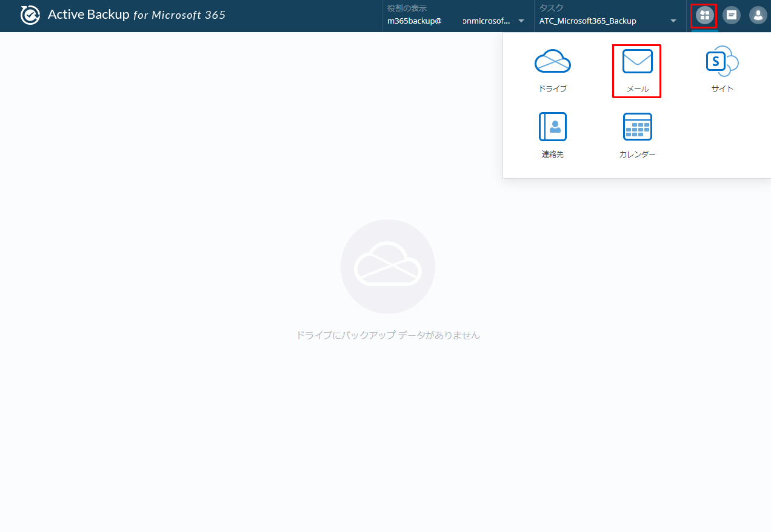771x532 pixels.
Task: Select the ドライブ cloud icon
Action: [553, 61]
